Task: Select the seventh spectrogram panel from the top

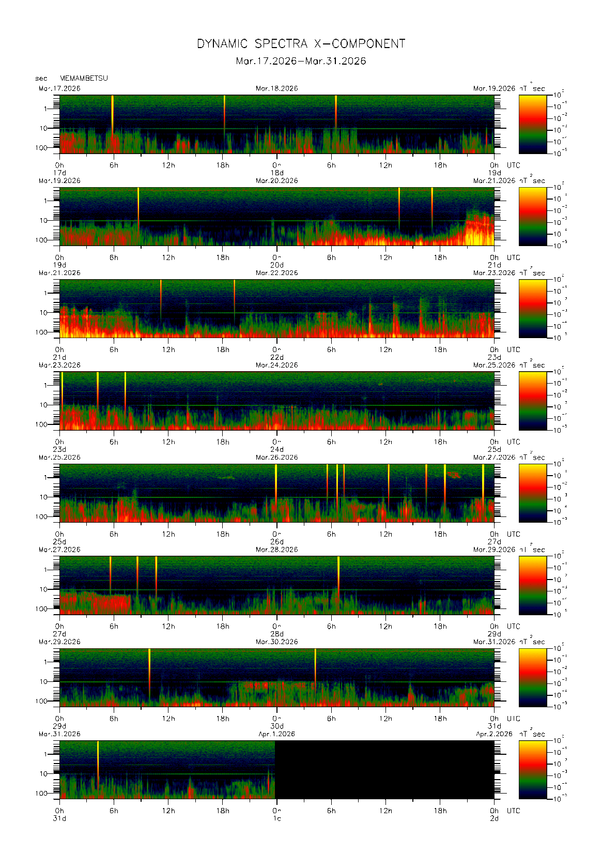Action: [x=276, y=677]
